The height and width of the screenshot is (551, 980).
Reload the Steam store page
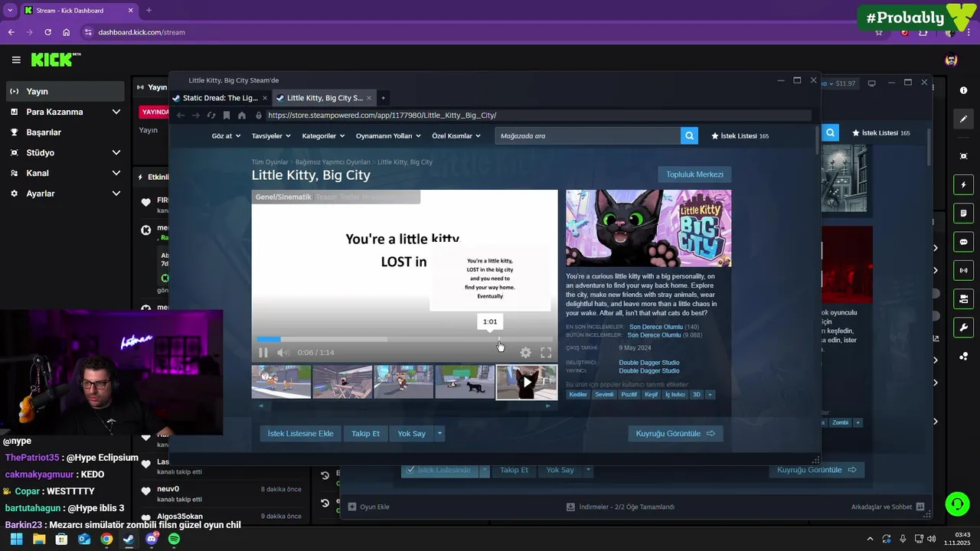point(211,116)
